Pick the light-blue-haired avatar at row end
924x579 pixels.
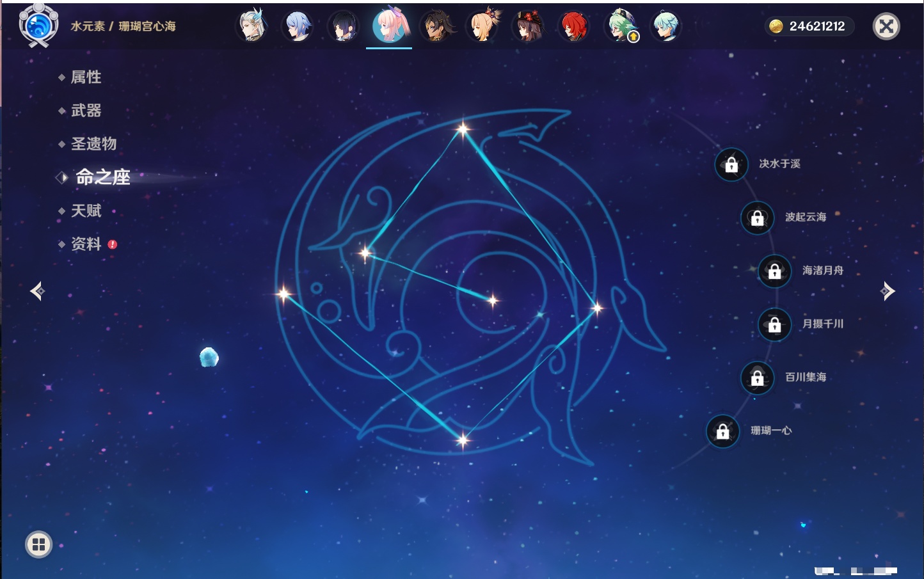pos(665,26)
